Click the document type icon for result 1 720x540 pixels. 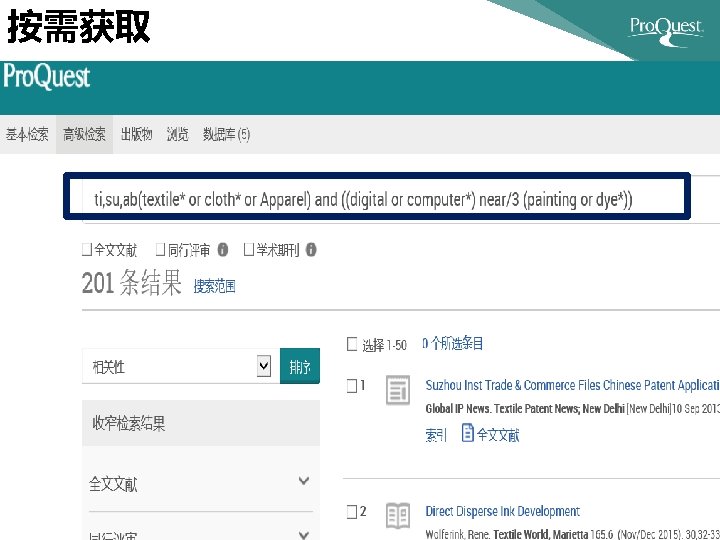[398, 390]
